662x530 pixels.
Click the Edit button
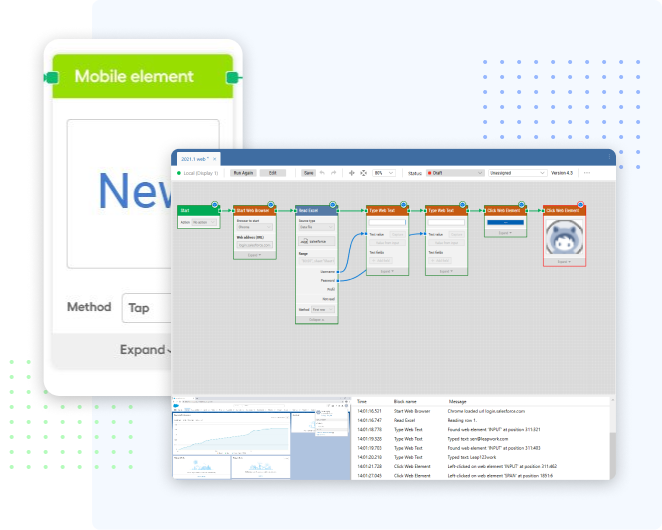pyautogui.click(x=273, y=173)
